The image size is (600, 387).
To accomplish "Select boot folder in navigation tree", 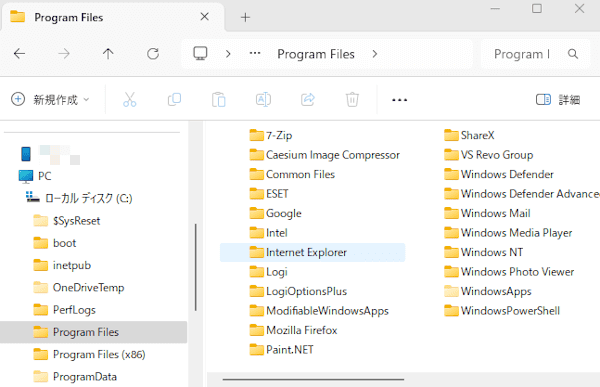I will 55,243.
